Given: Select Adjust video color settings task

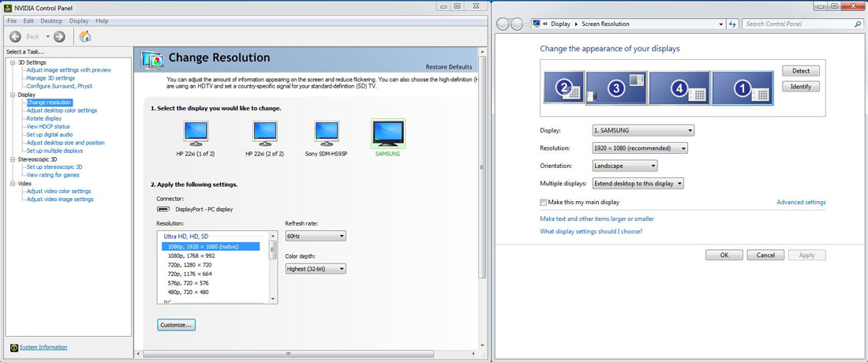Looking at the screenshot, I should (x=58, y=191).
